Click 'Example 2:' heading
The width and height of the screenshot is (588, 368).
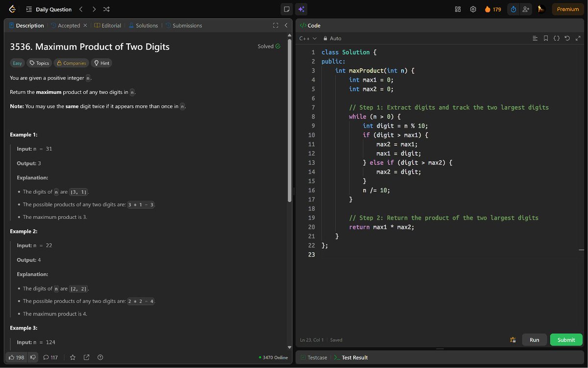click(24, 231)
